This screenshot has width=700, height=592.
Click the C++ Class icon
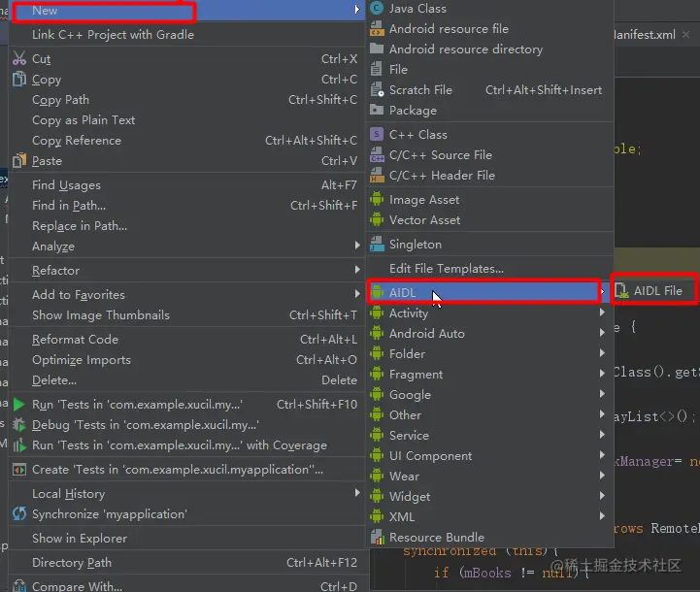click(378, 134)
